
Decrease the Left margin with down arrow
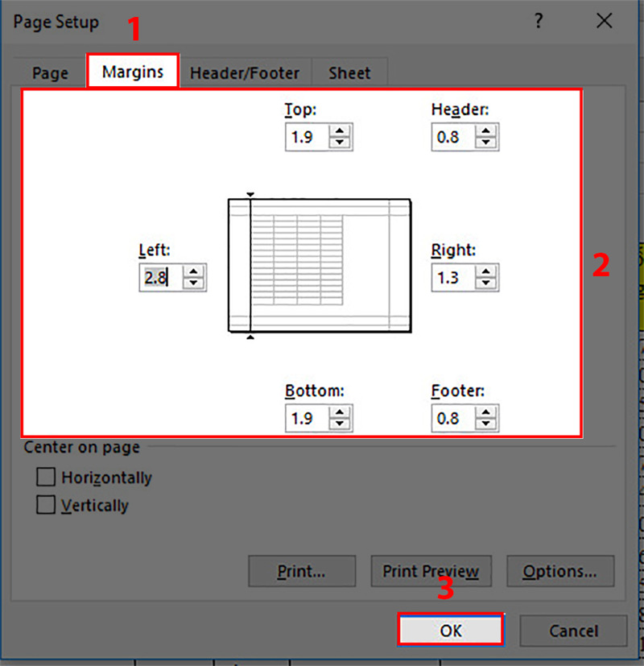[194, 283]
